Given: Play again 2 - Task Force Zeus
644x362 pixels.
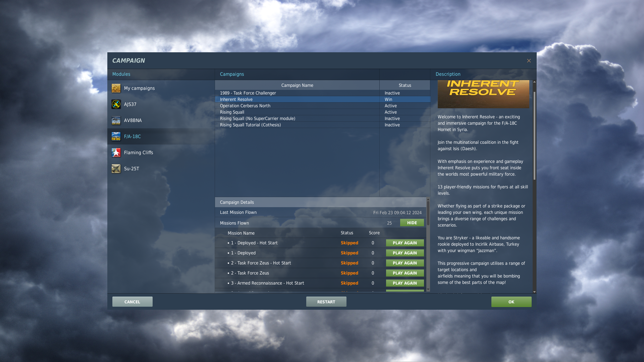Looking at the screenshot, I should (x=405, y=273).
